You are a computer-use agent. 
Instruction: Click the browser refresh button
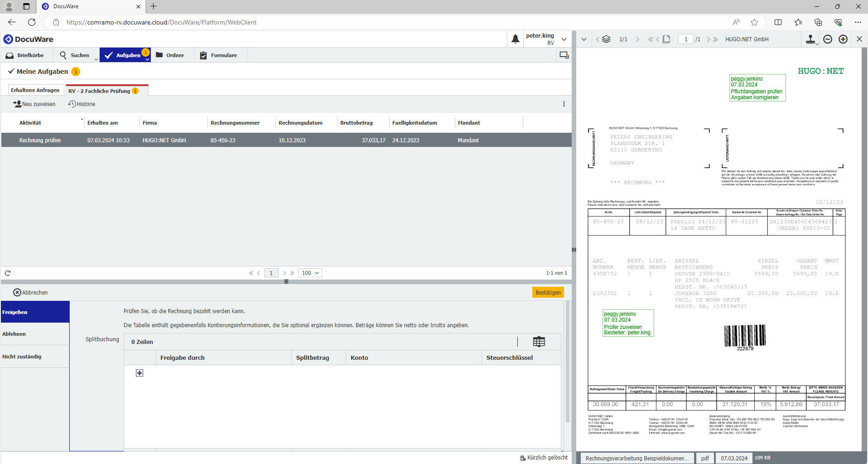pos(32,22)
